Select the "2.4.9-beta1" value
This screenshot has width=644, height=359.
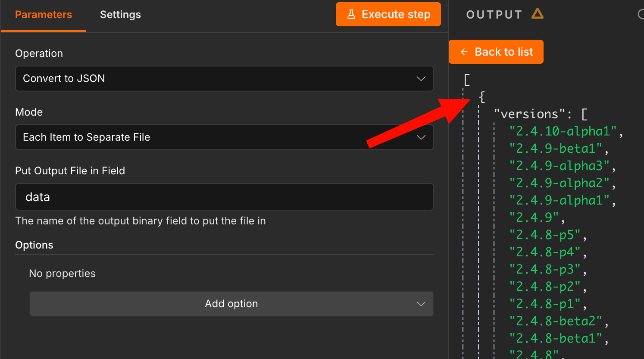click(x=556, y=148)
